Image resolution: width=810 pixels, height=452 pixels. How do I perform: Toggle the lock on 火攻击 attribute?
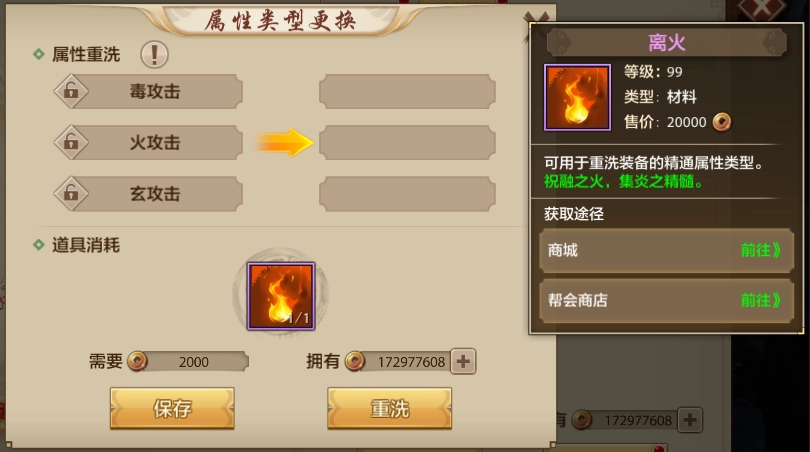(x=71, y=142)
